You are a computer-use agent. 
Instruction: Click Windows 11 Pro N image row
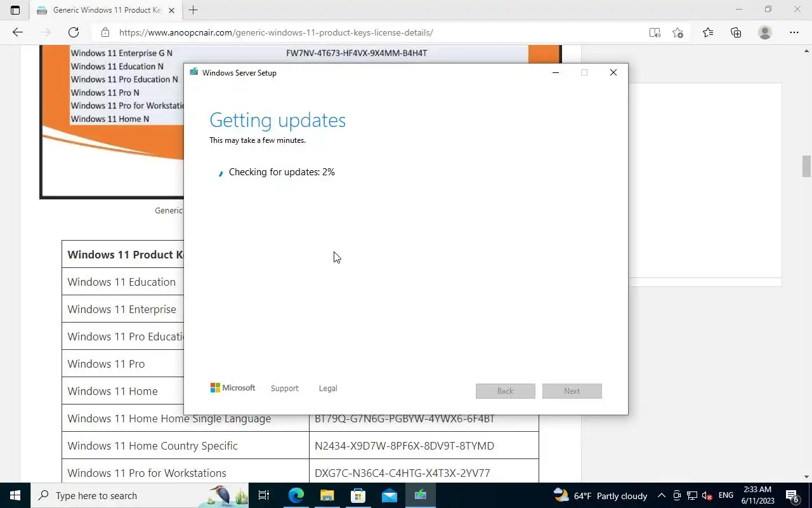105,93
